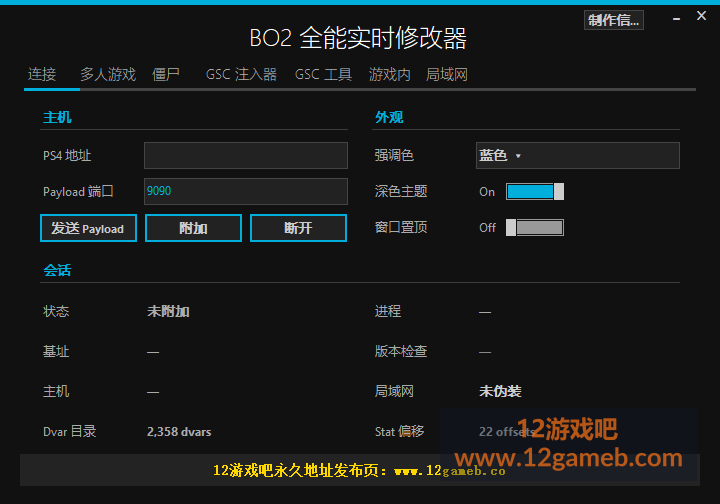This screenshot has height=504, width=720.
Task: Click the Dvar 目录 label
Action: (70, 431)
